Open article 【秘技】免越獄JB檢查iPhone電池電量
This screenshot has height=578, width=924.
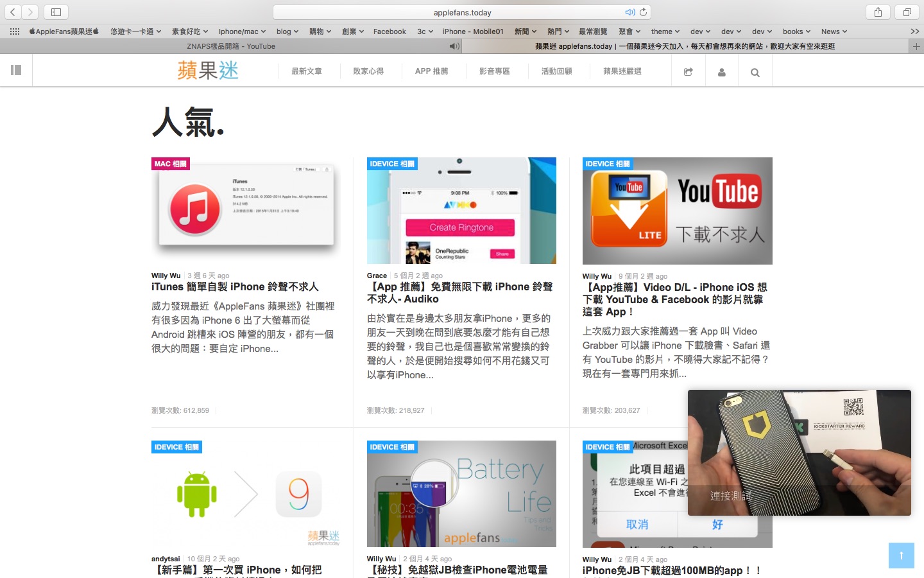tap(458, 570)
